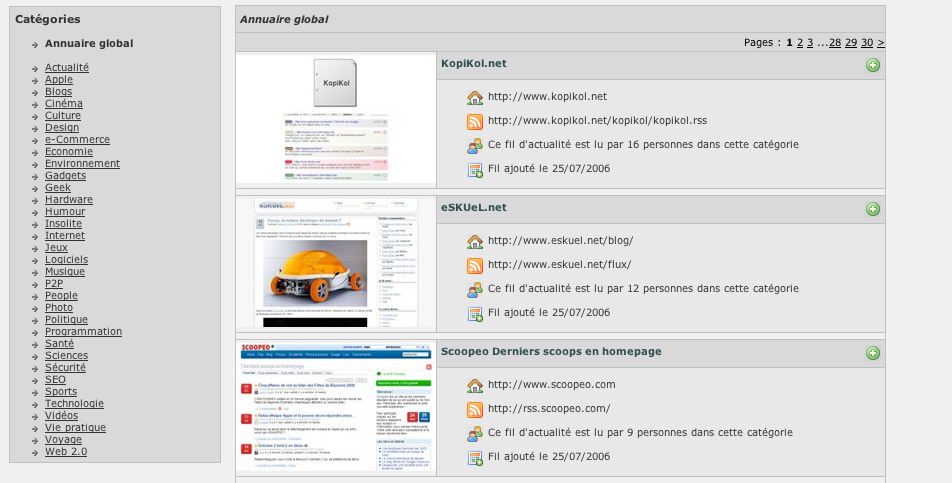Open the Design category

62,127
